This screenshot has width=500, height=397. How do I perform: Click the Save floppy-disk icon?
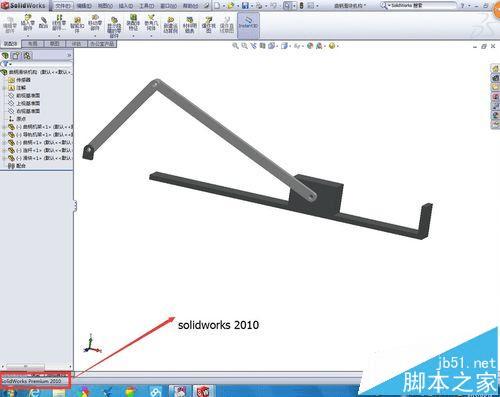(x=245, y=6)
